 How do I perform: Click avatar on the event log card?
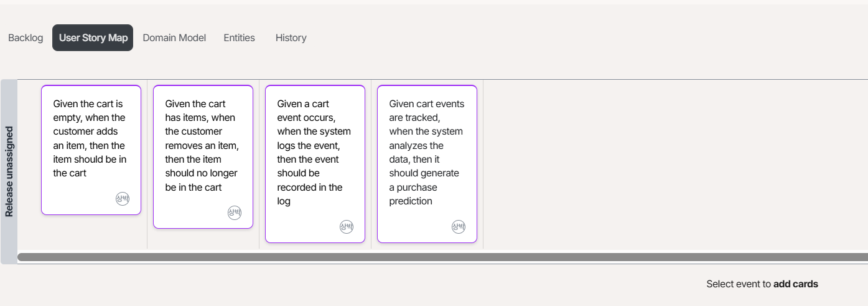pyautogui.click(x=346, y=227)
